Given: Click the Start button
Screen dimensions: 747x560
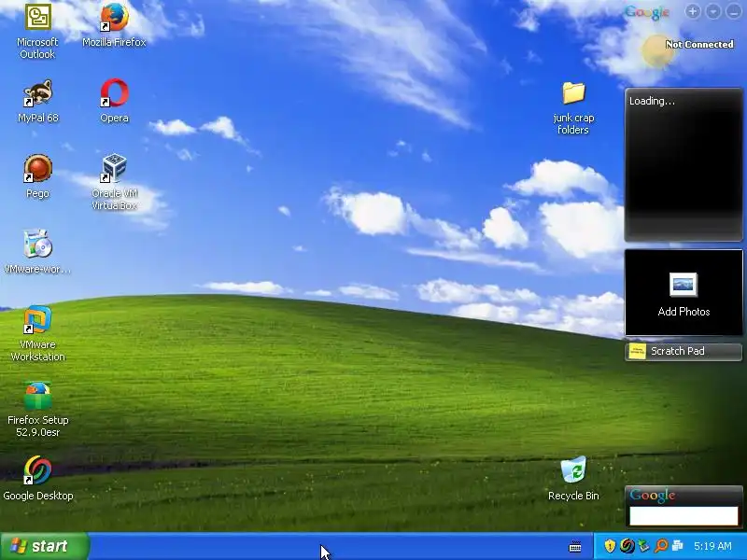Looking at the screenshot, I should coord(44,546).
